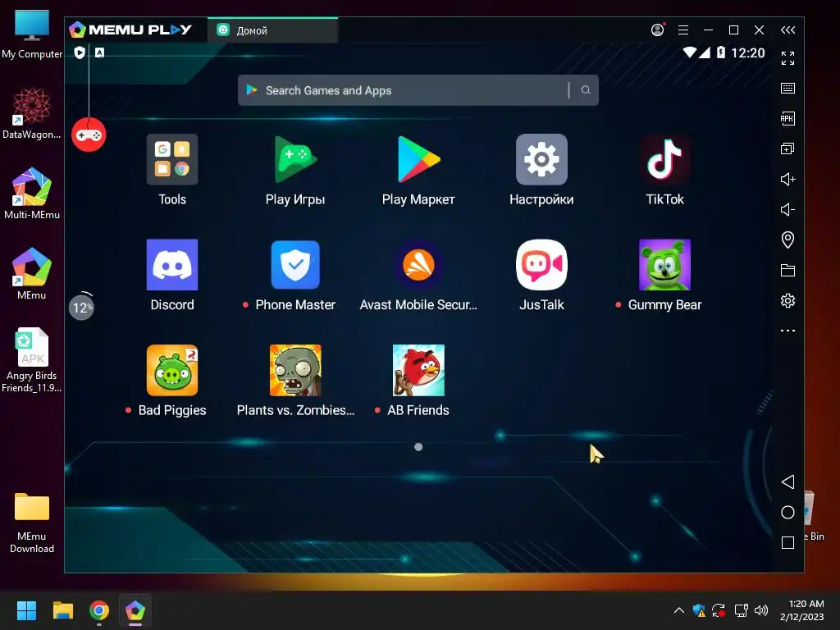
Task: Switch to the Домой tab
Action: click(272, 30)
